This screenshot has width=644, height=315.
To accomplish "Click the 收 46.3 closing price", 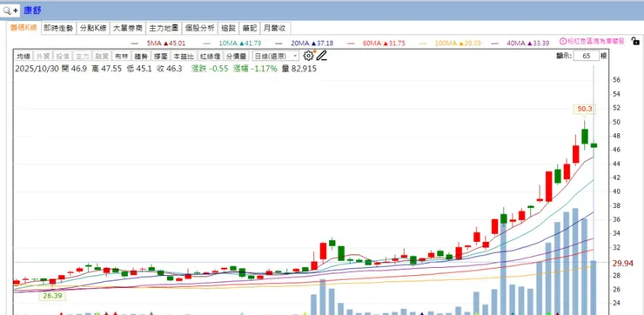I will pyautogui.click(x=169, y=69).
